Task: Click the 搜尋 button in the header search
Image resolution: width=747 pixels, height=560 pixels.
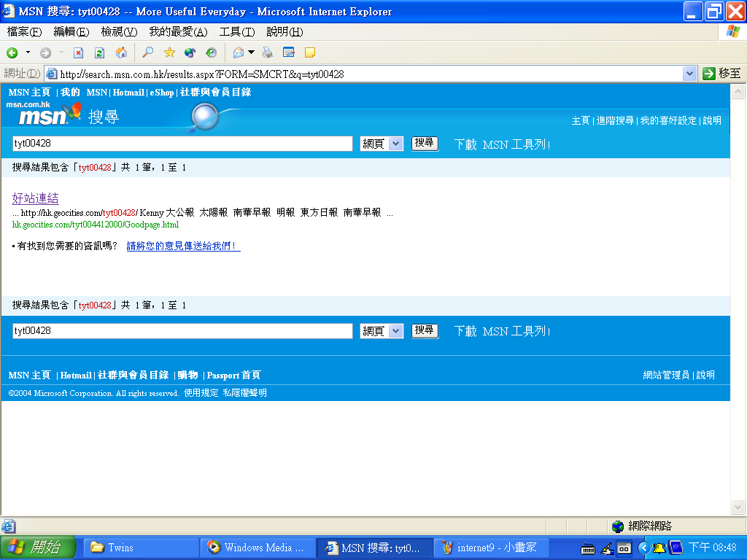Action: 425,144
